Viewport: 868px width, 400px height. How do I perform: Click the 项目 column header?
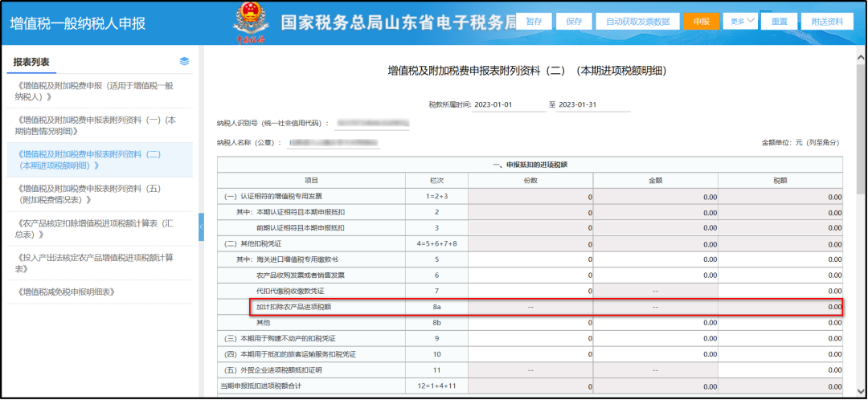coord(312,181)
